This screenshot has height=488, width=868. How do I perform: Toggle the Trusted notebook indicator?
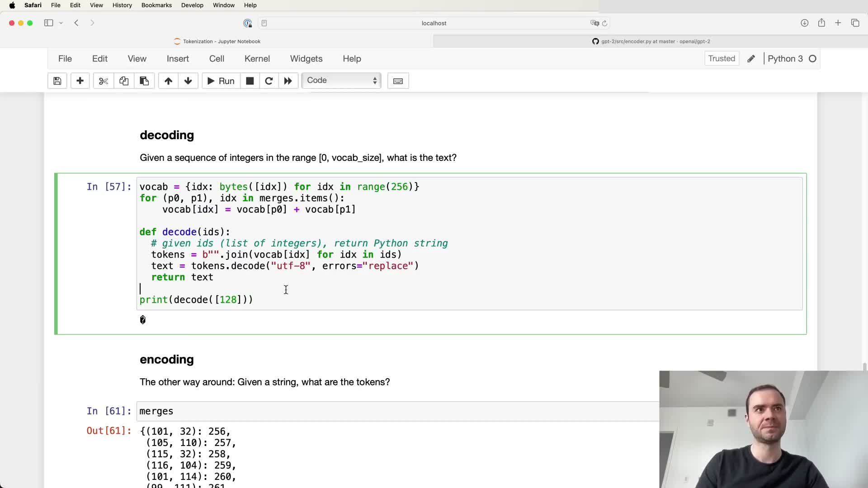click(x=722, y=58)
